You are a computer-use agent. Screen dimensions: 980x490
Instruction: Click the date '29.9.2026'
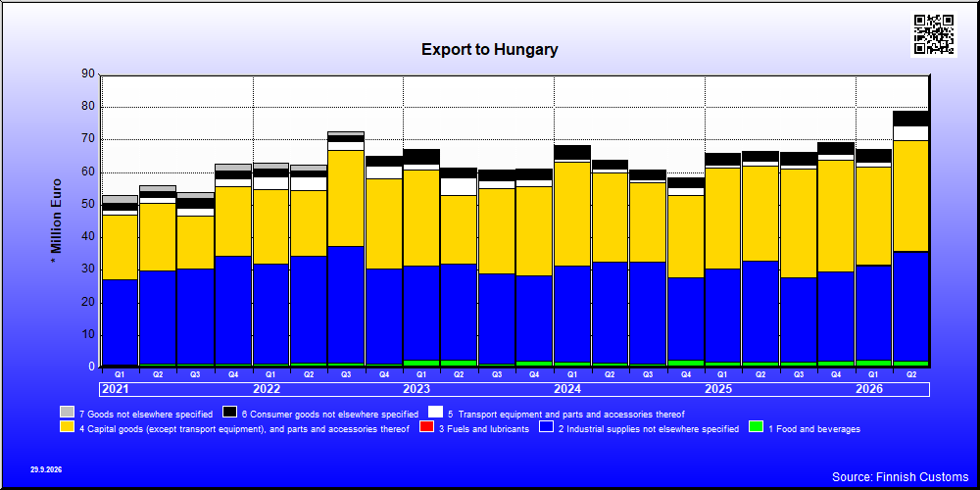tap(46, 468)
